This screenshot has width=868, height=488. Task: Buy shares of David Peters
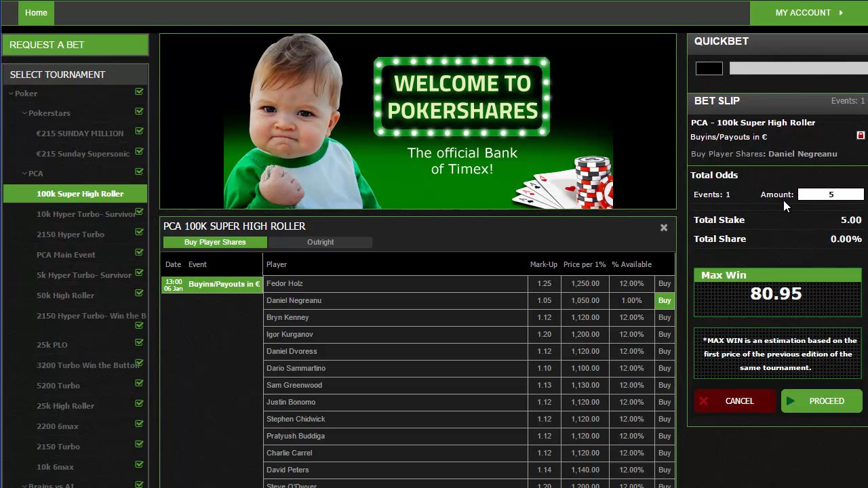tap(665, 470)
